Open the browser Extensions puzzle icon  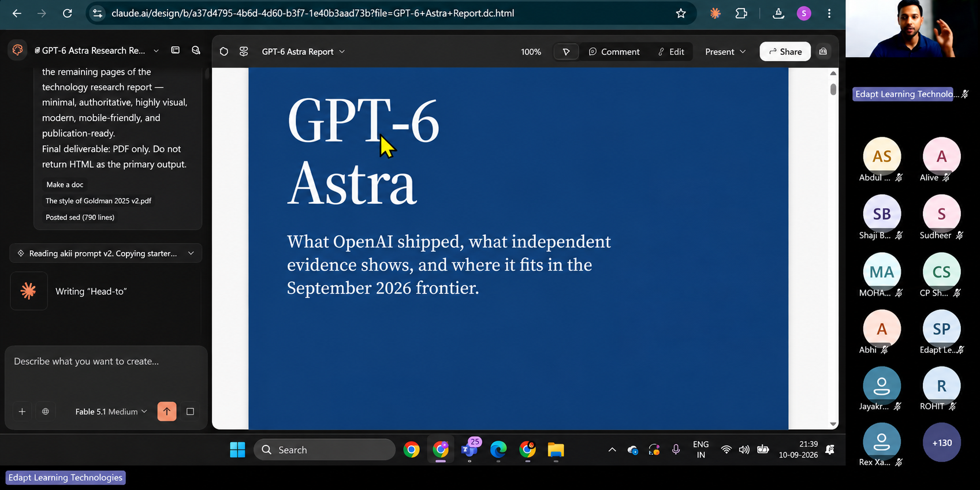[741, 13]
